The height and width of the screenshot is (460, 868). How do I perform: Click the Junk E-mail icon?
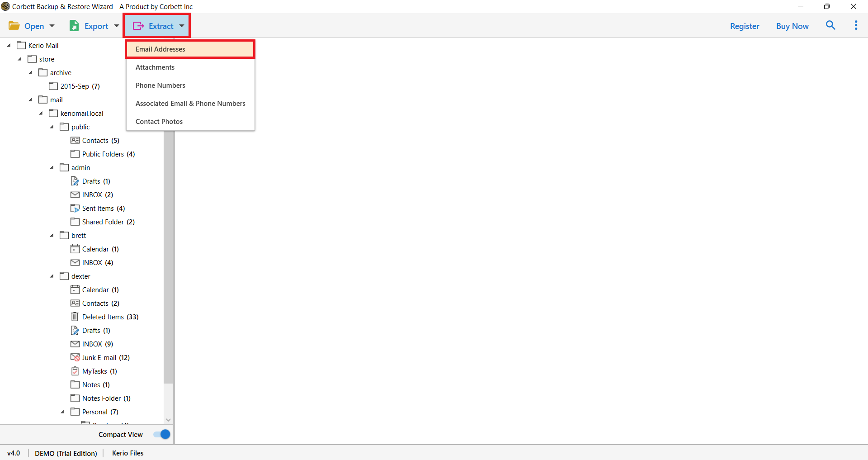(75, 357)
